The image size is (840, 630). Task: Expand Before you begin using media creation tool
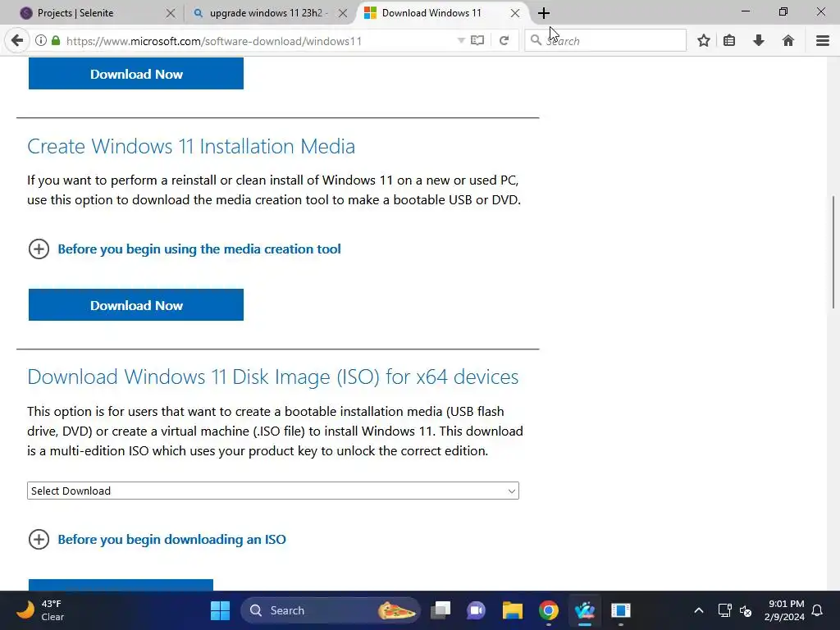pos(39,249)
